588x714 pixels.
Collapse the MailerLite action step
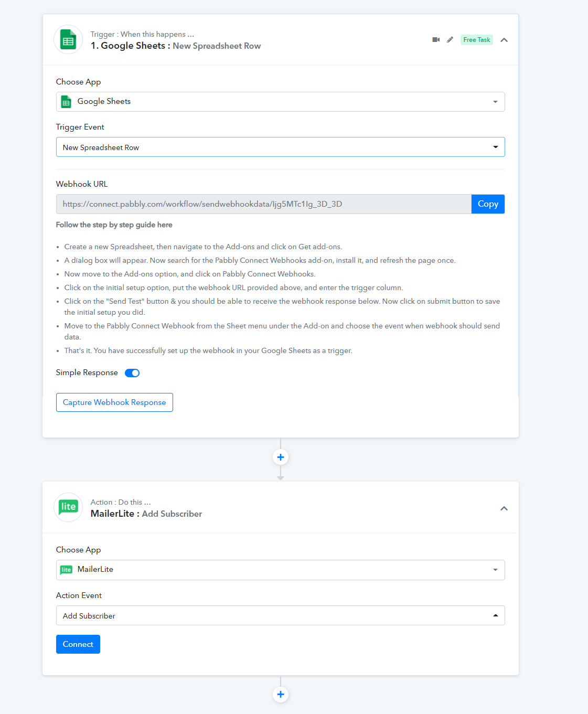504,508
